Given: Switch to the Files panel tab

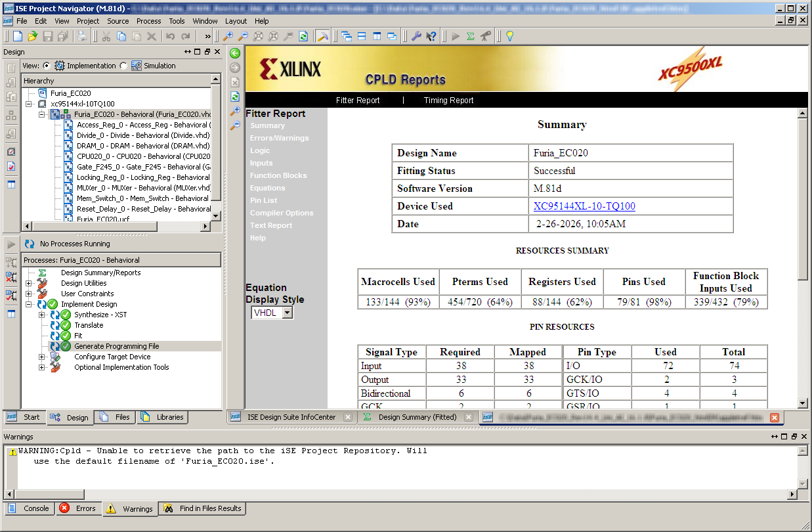Looking at the screenshot, I should pos(116,417).
